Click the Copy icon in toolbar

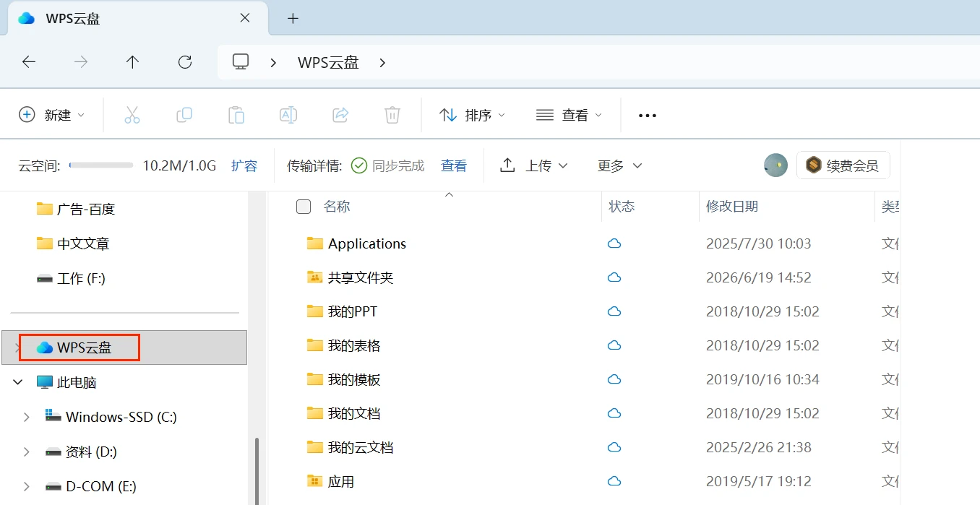point(184,115)
